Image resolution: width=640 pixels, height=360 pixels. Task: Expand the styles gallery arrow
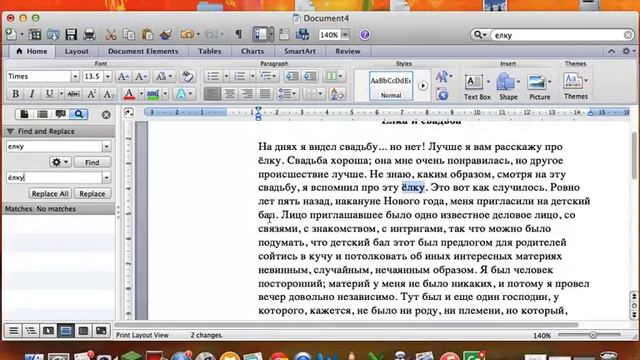click(423, 86)
